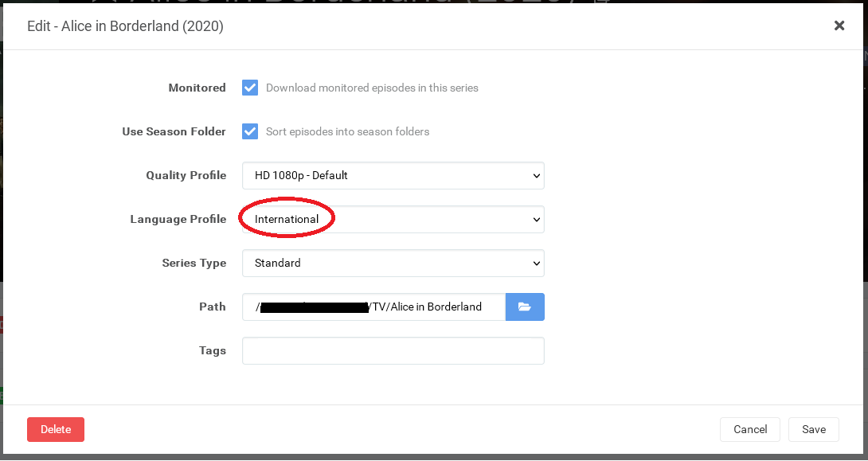Click into the Tags field
The height and width of the screenshot is (461, 868).
[393, 350]
